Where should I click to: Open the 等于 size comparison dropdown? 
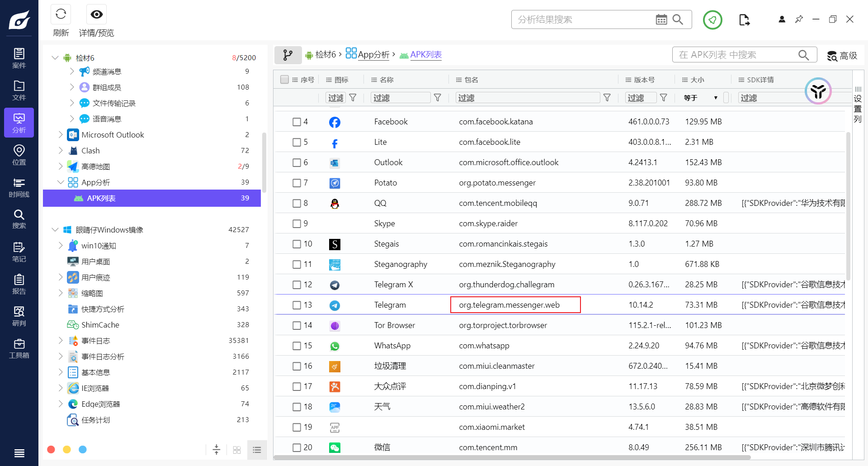click(x=700, y=98)
